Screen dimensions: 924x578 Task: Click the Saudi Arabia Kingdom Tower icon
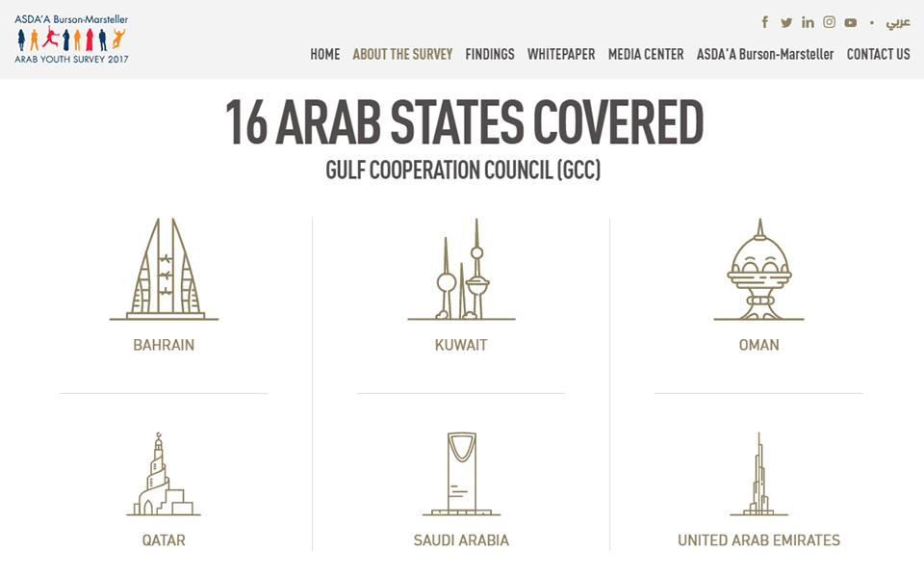pos(461,474)
